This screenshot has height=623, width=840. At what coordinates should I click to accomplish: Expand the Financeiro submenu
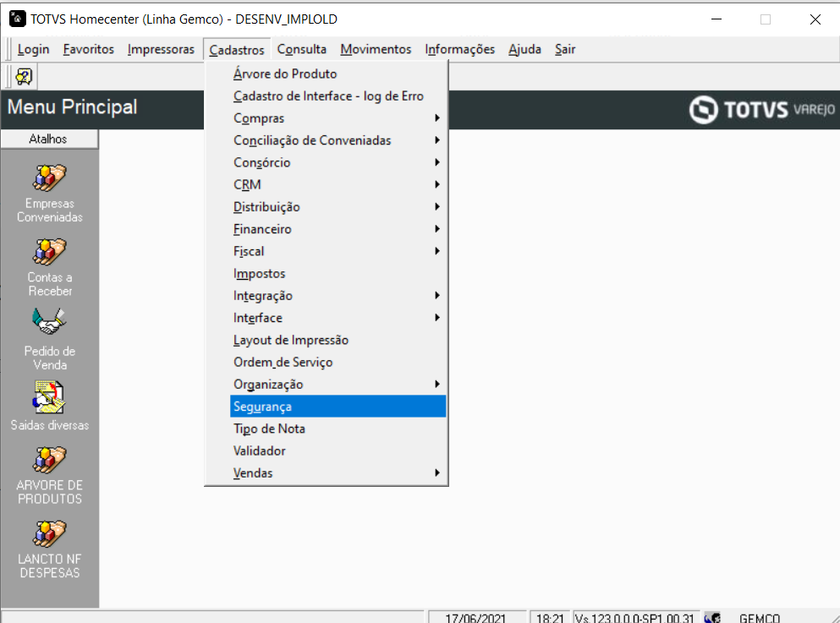pos(338,229)
